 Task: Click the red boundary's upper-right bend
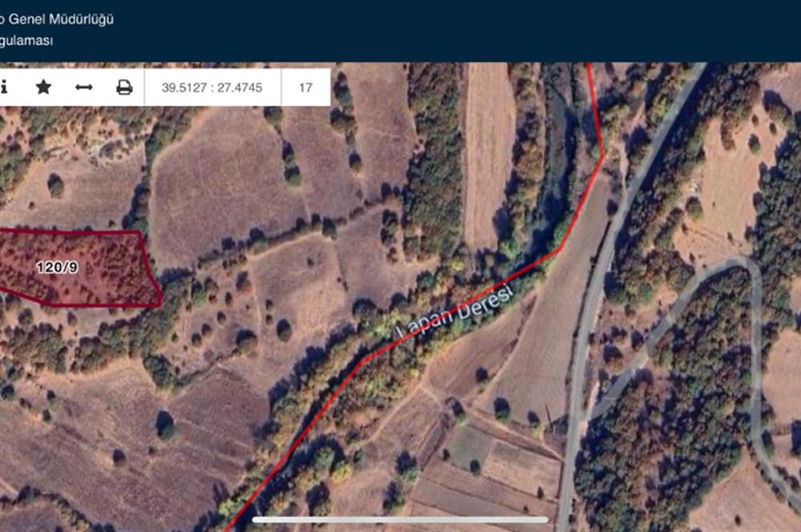602,156
